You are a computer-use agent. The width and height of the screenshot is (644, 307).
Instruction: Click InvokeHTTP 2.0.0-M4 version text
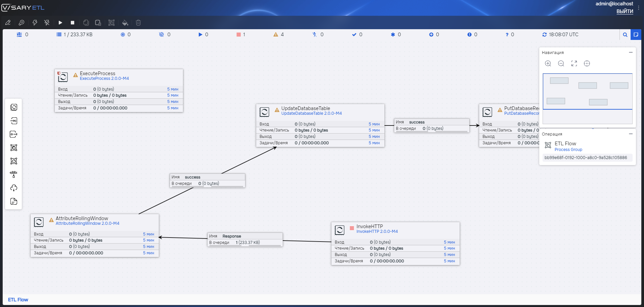coord(377,232)
